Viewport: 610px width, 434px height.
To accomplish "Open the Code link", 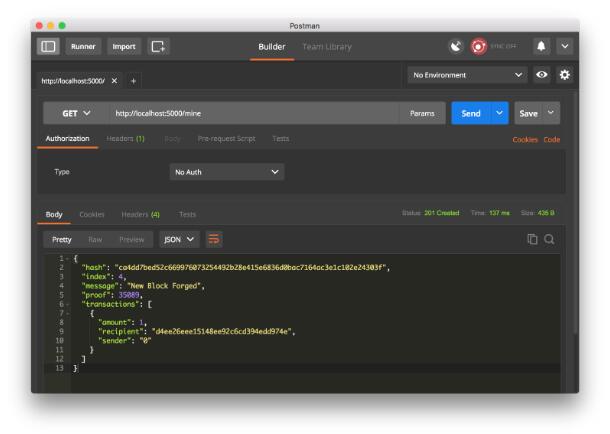I will 552,140.
